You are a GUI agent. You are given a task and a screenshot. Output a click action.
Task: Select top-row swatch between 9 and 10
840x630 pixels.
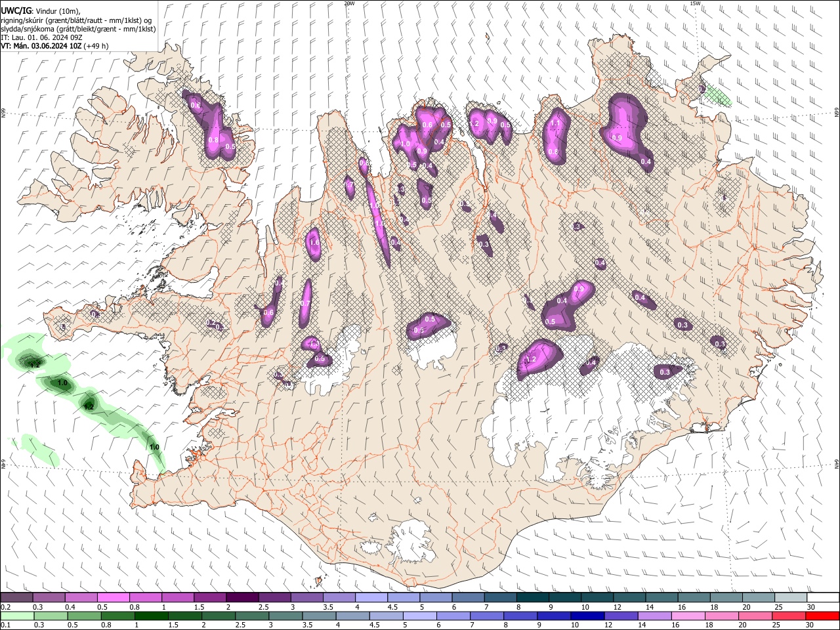click(564, 598)
